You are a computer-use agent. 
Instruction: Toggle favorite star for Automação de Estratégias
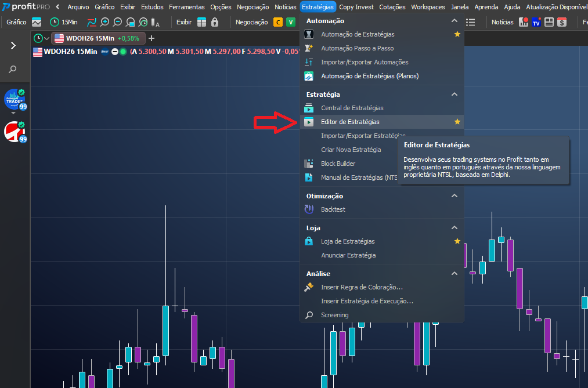(x=457, y=34)
